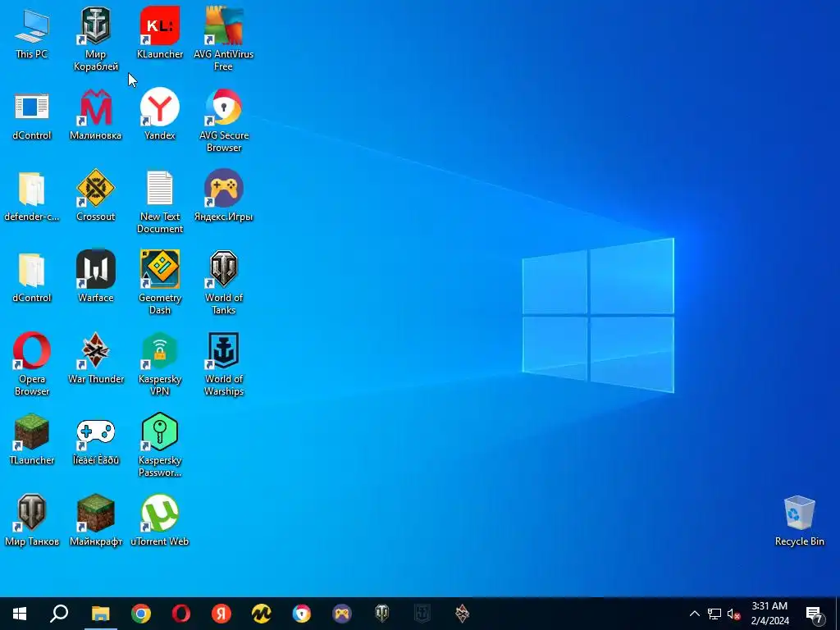Select the Geometry Dash shortcut
Viewport: 840px width, 630px height.
(160, 283)
